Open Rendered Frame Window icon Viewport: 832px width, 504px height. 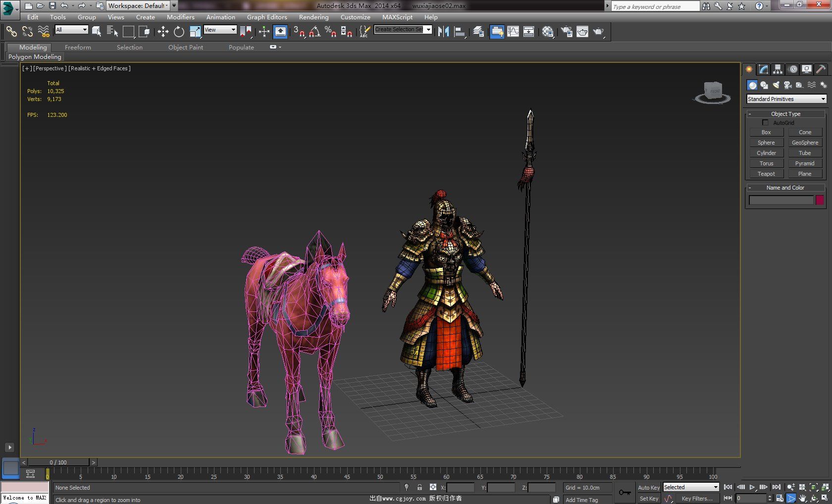click(x=582, y=32)
